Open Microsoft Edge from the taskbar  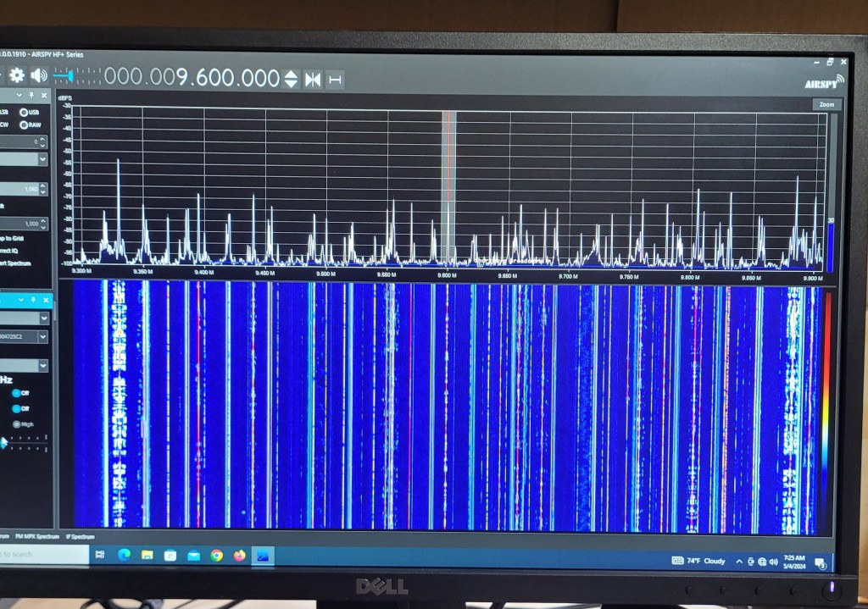[125, 556]
